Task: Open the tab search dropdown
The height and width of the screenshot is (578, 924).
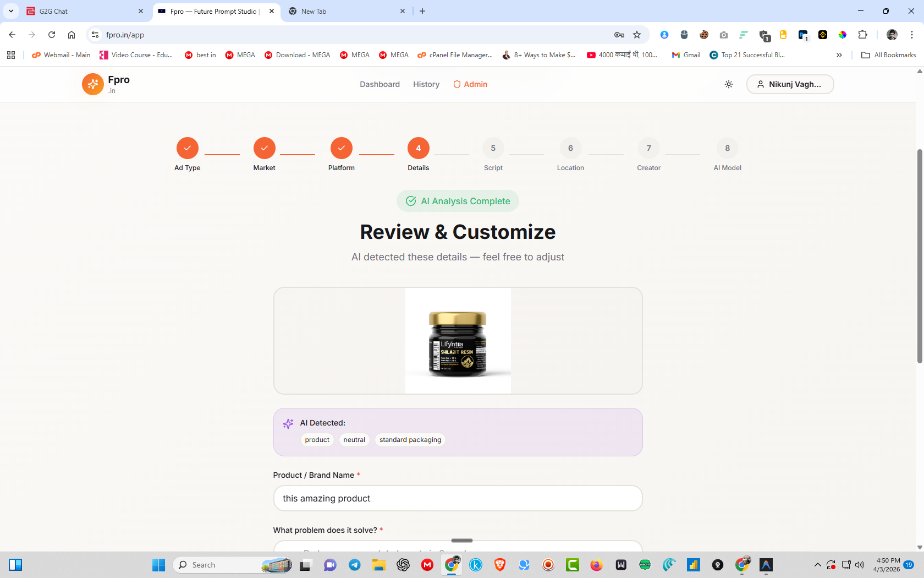Action: [x=10, y=11]
